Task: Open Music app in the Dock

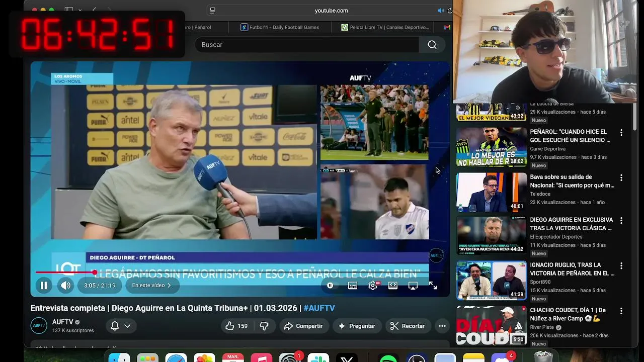Action: coord(262,357)
